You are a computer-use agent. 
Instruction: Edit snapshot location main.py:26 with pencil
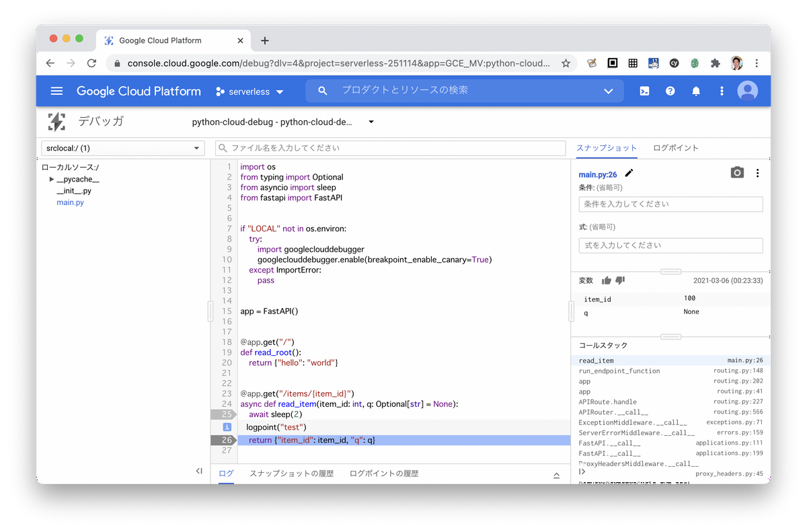tap(629, 174)
